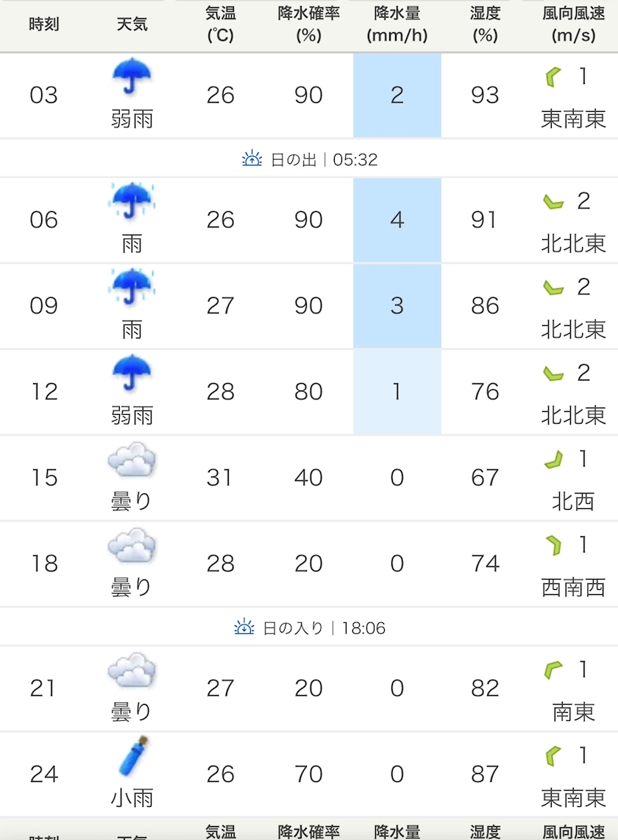This screenshot has width=618, height=840.
Task: Click the sunrise icon next to 日の出
Action: [252, 158]
